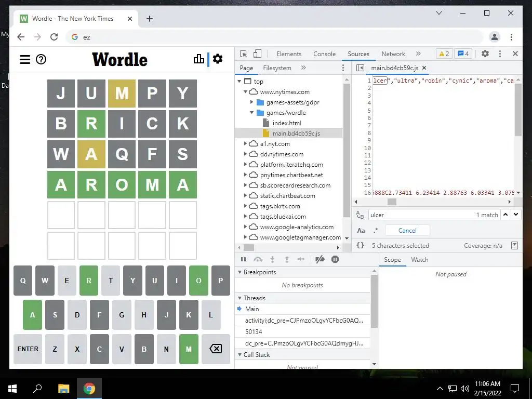Toggle regular expression search option
The height and width of the screenshot is (399, 532).
click(376, 230)
